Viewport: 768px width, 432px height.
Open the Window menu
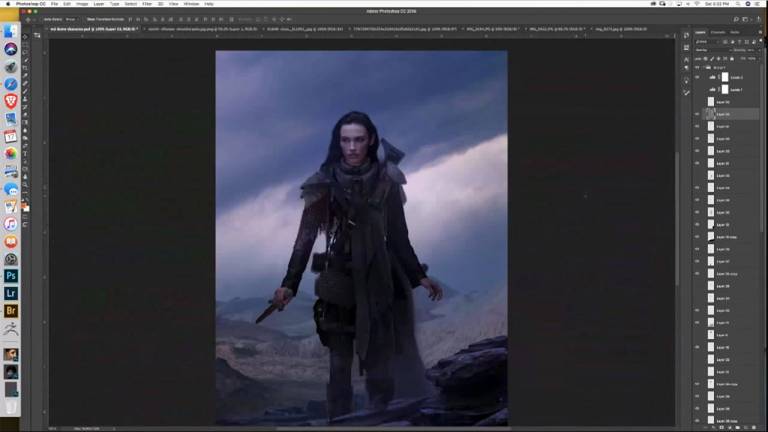click(191, 4)
